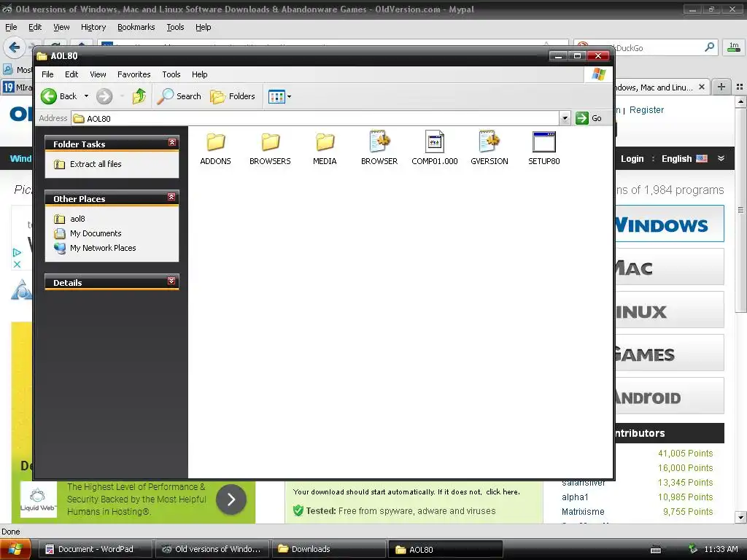Click the Windows category banner
747x560 pixels.
point(669,224)
